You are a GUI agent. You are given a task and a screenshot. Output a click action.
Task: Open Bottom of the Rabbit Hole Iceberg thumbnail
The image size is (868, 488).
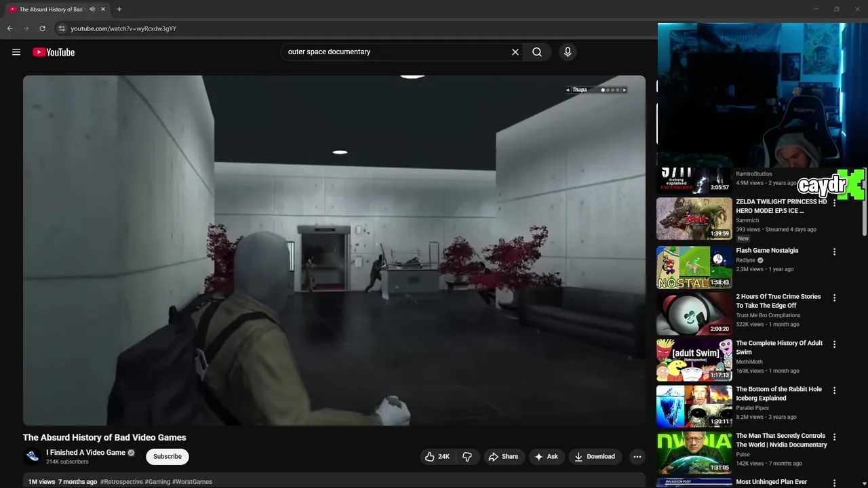694,406
